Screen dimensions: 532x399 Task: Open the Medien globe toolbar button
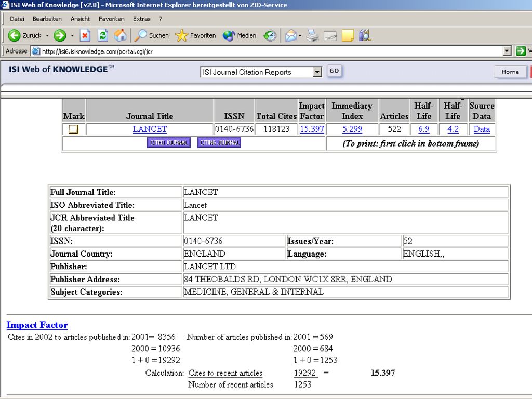pyautogui.click(x=240, y=35)
